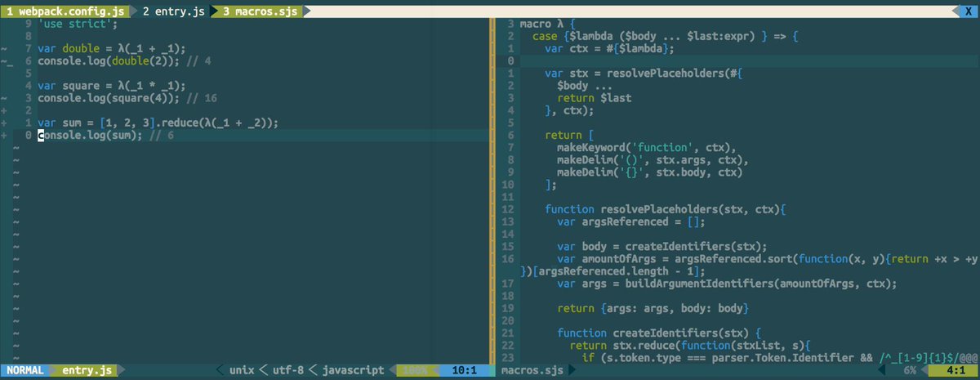Image resolution: width=980 pixels, height=380 pixels.
Task: Click 'var stx = resolvePlaceholders(#{' line
Action: point(645,74)
